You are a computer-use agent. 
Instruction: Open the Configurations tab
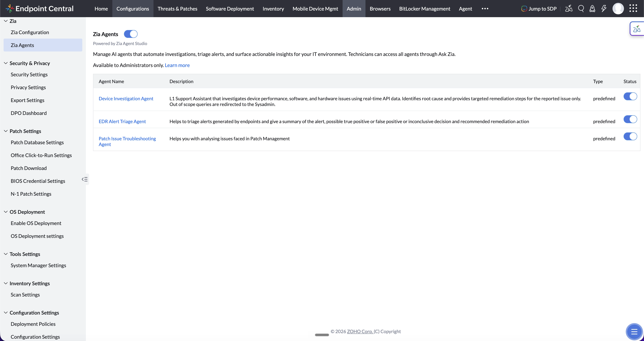point(133,9)
